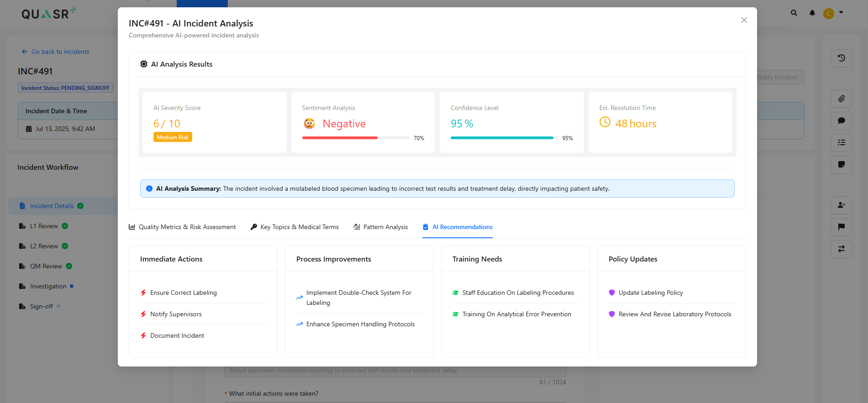Open the sticky note icon
This screenshot has height=403, width=868.
[x=841, y=164]
